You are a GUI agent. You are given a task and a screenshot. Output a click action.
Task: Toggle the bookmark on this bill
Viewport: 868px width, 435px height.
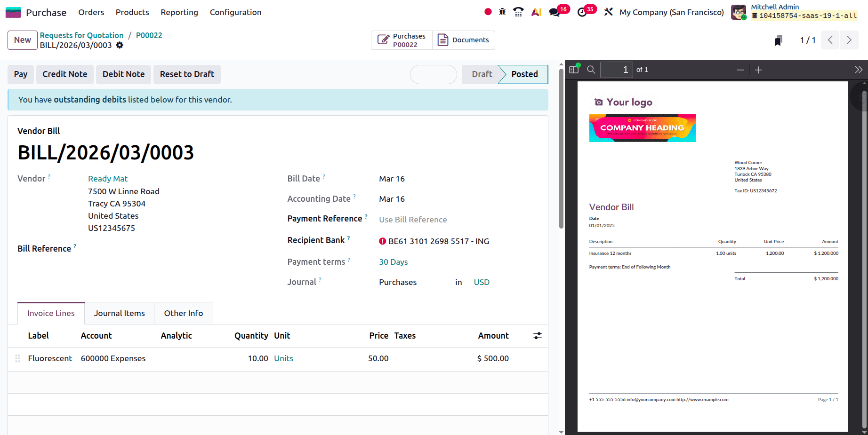(x=778, y=40)
